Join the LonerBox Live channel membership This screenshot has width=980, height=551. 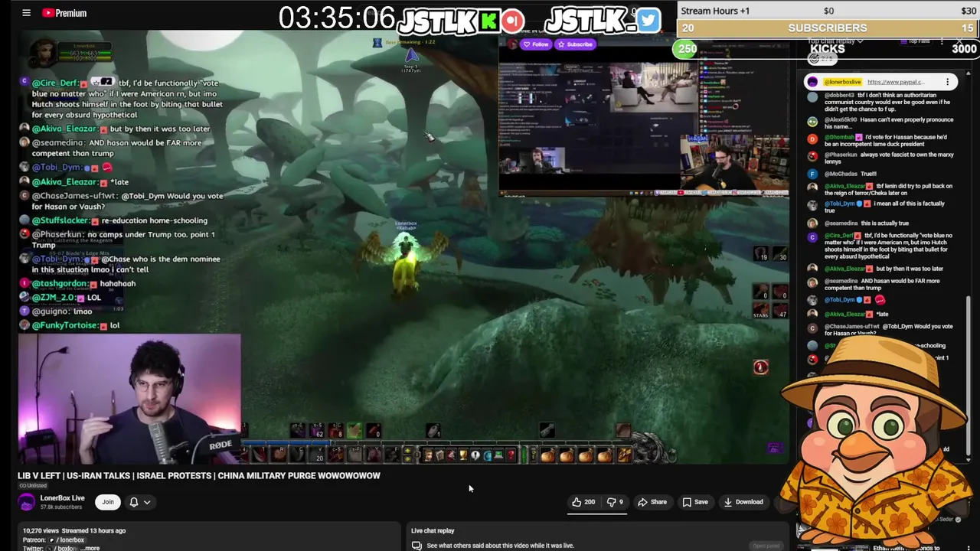click(108, 502)
